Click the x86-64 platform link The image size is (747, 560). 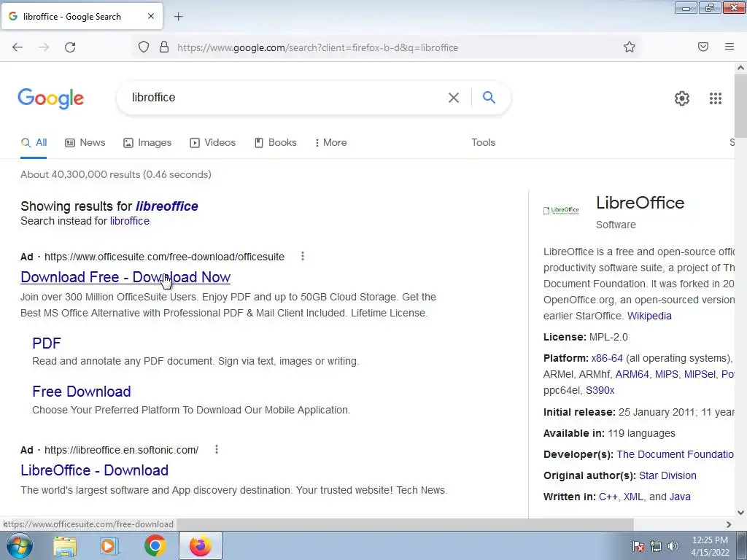tap(607, 358)
